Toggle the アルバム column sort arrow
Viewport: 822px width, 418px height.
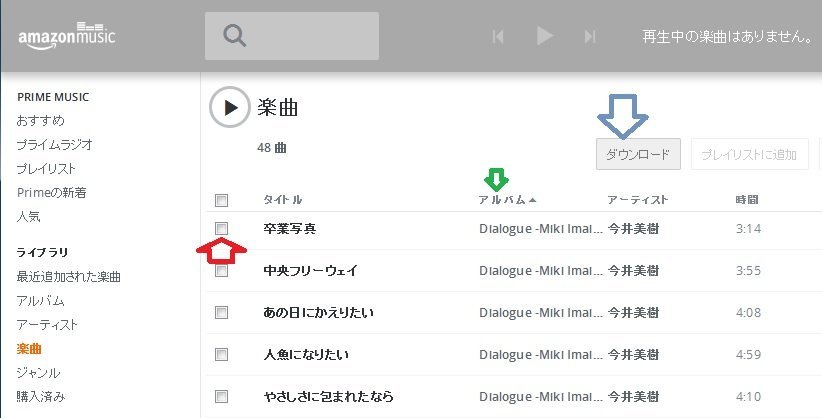[x=533, y=200]
